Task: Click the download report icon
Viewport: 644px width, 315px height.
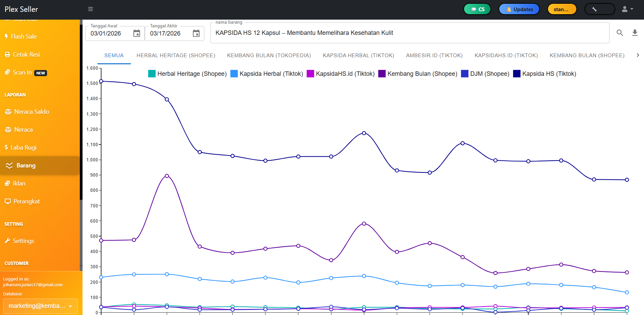Action: pos(635,33)
